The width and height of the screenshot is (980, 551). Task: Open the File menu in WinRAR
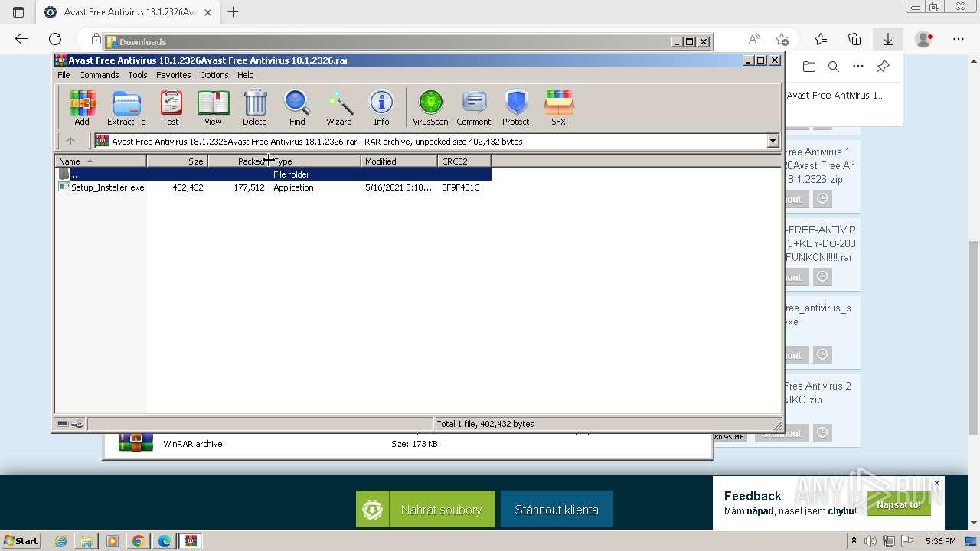64,75
